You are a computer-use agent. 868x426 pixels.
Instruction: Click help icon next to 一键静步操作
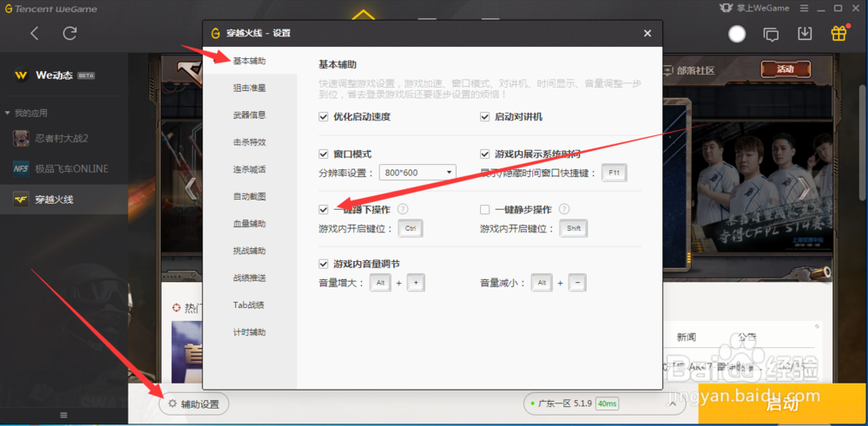(x=564, y=209)
